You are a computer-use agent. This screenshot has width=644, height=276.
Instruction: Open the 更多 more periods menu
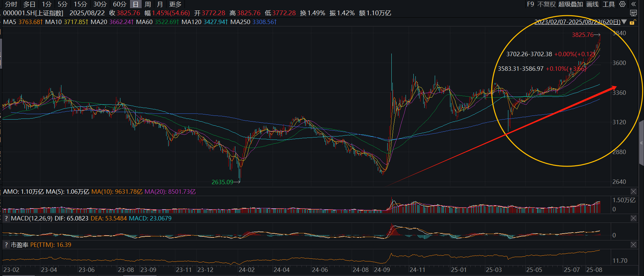point(175,4)
